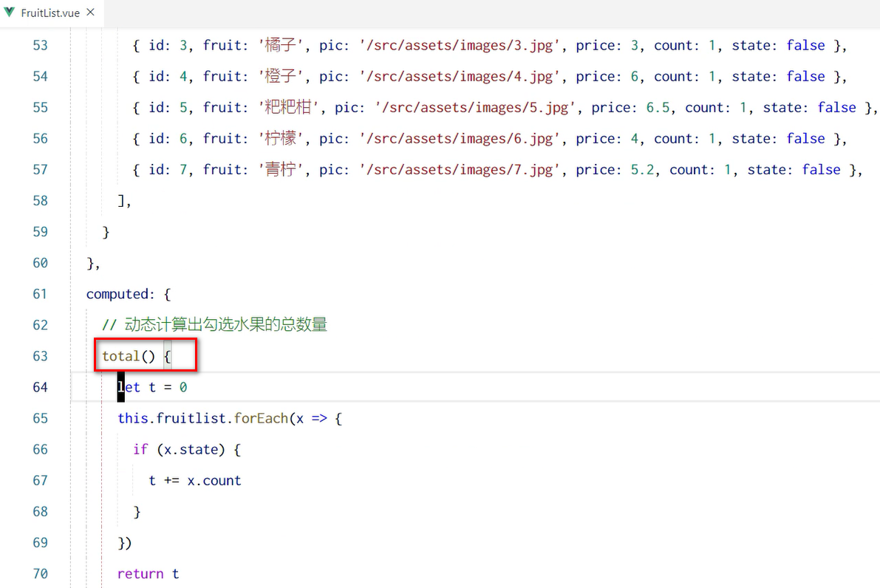
Task: Click the price value 5.2 on line 57
Action: (642, 169)
